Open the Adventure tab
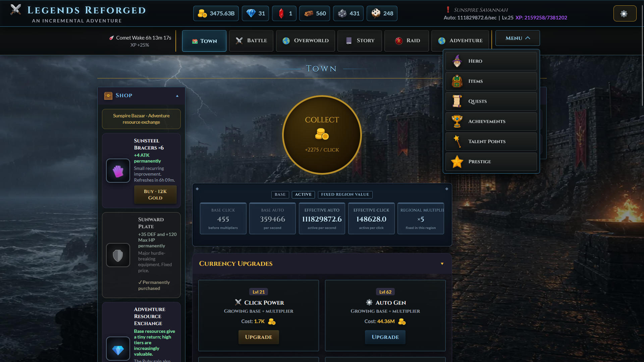This screenshot has height=362, width=644. coord(460,41)
